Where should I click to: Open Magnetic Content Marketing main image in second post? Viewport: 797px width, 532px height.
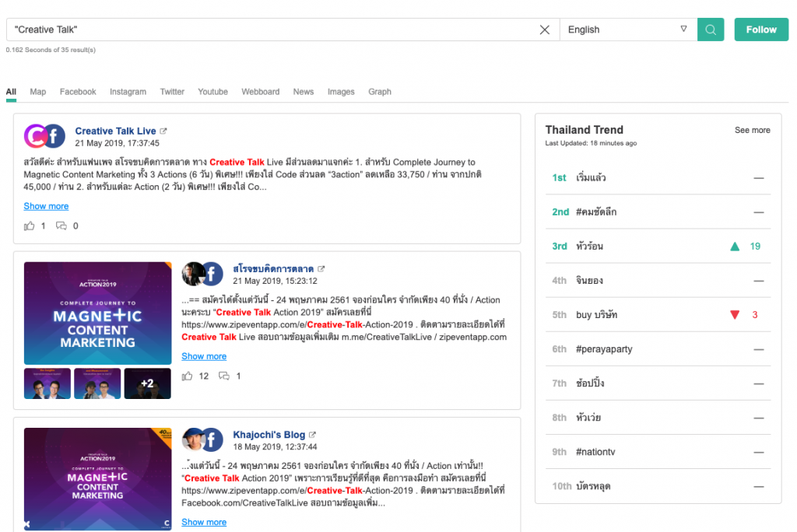point(97,313)
